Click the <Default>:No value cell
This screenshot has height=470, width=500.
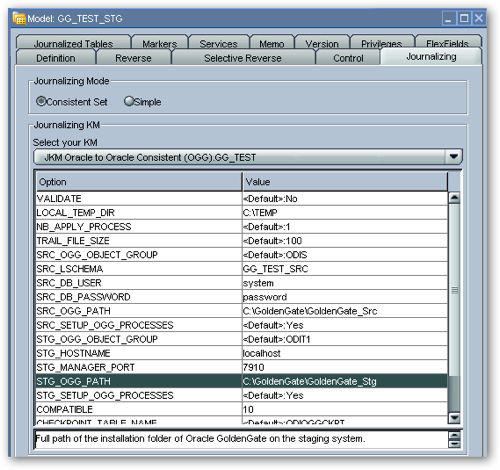(x=345, y=199)
